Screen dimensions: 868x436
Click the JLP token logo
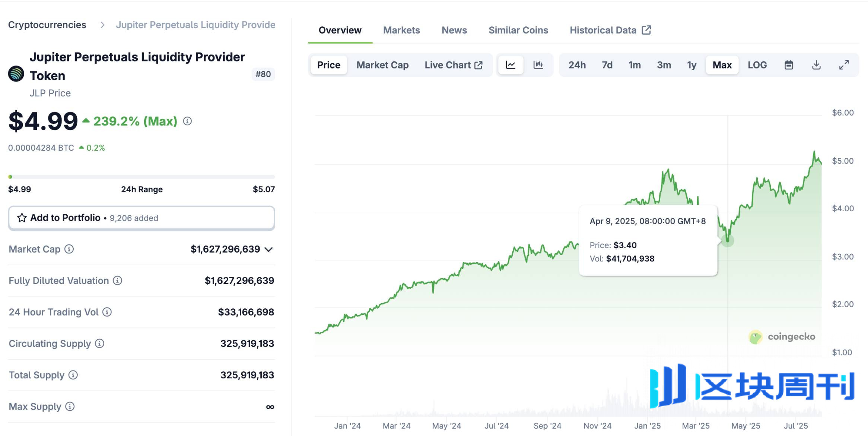pyautogui.click(x=16, y=74)
